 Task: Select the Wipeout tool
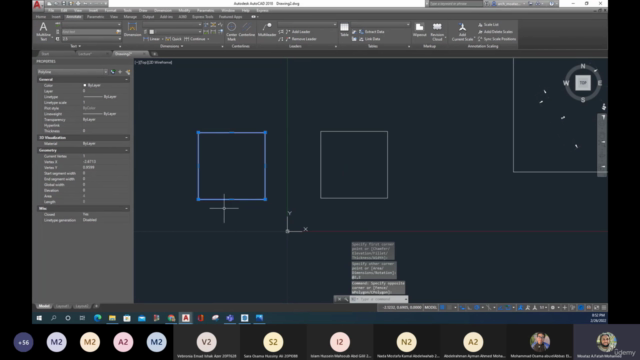click(x=419, y=29)
